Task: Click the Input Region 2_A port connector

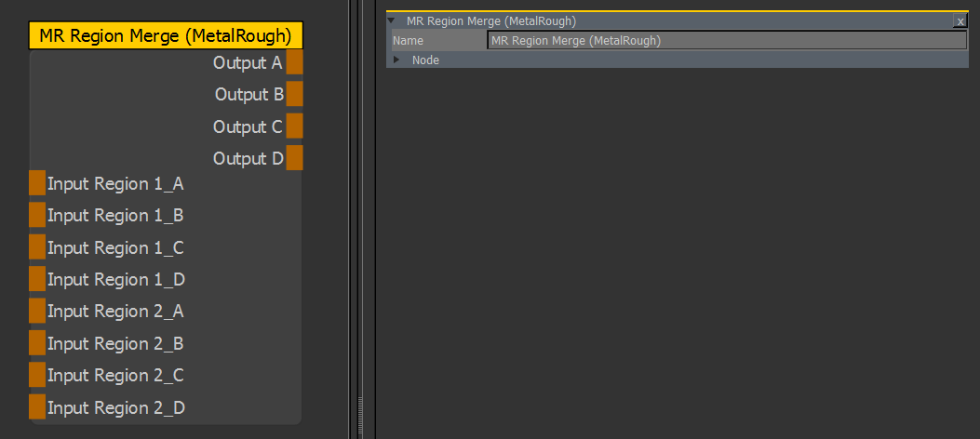Action: pyautogui.click(x=37, y=311)
